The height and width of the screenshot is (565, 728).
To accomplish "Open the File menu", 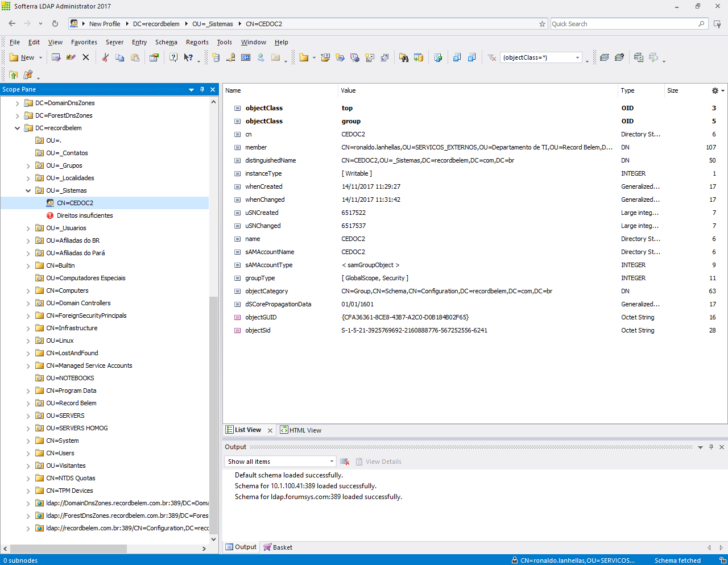I will (x=15, y=42).
